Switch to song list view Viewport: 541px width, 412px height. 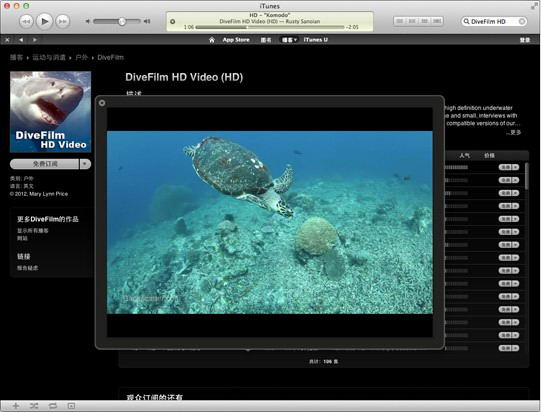point(400,21)
